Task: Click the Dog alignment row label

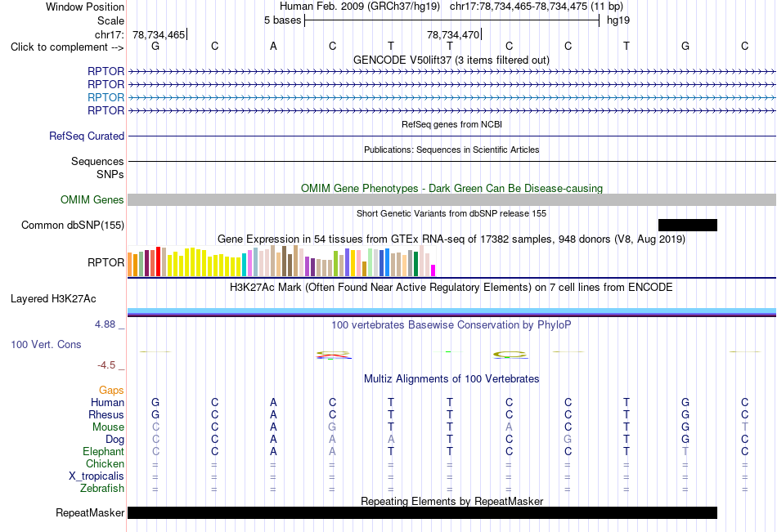Action: 115,440
